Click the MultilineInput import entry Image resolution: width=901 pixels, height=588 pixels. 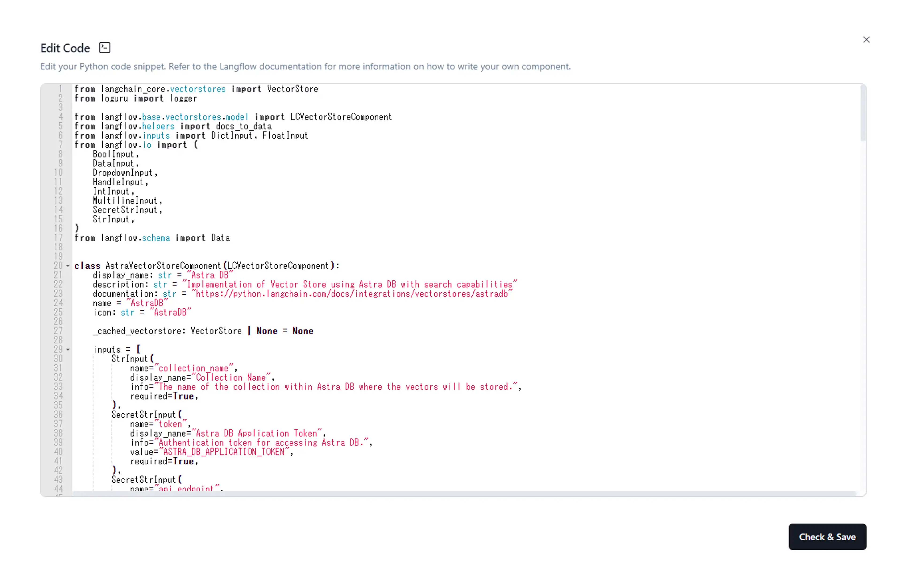tap(125, 200)
